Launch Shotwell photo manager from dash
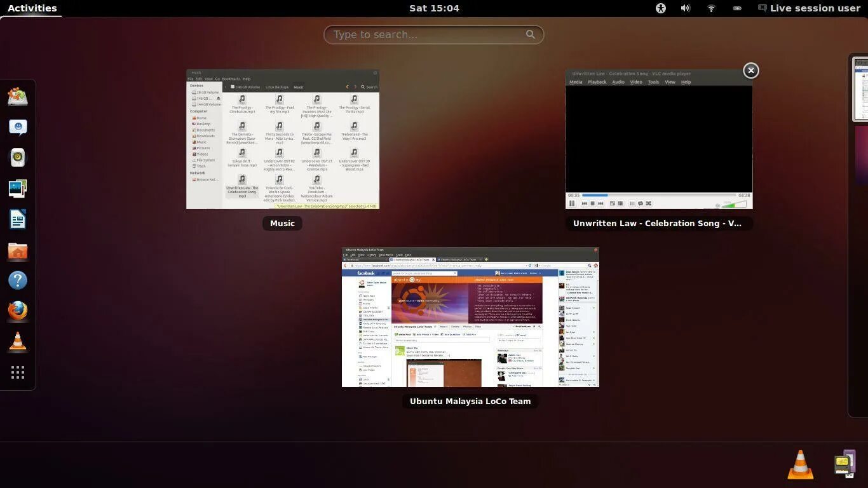Screen dimensions: 868x488 18,188
